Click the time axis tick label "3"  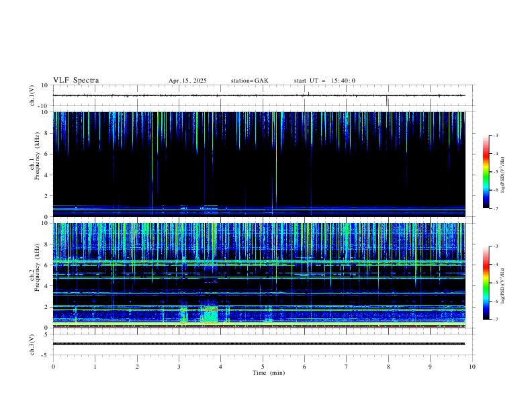pyautogui.click(x=179, y=367)
